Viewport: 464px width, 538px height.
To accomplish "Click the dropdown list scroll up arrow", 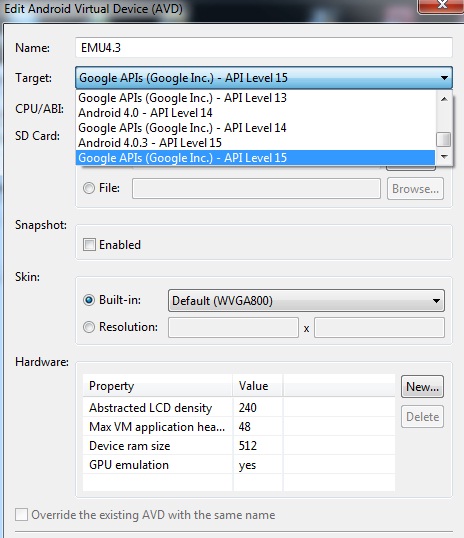I will pos(444,99).
